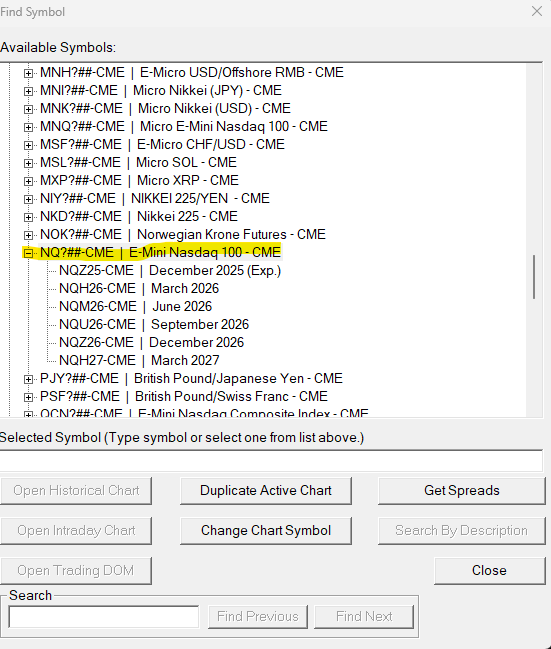The width and height of the screenshot is (551, 649).
Task: Select the NQ?##-CME E-Mini Nasdaq 100 row
Action: pyautogui.click(x=161, y=252)
